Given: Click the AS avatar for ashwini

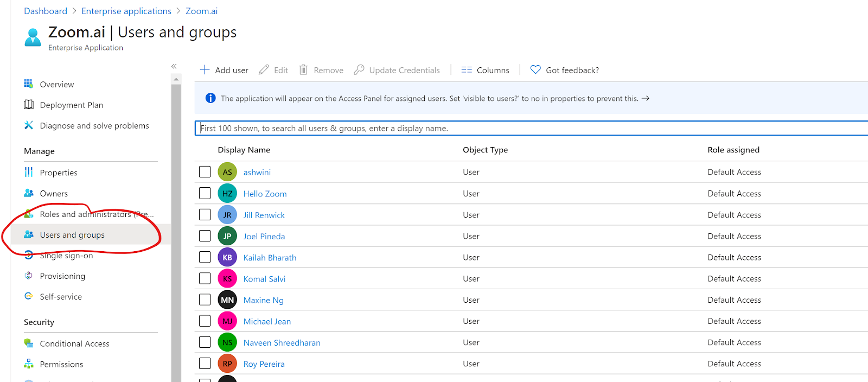Looking at the screenshot, I should pos(227,172).
